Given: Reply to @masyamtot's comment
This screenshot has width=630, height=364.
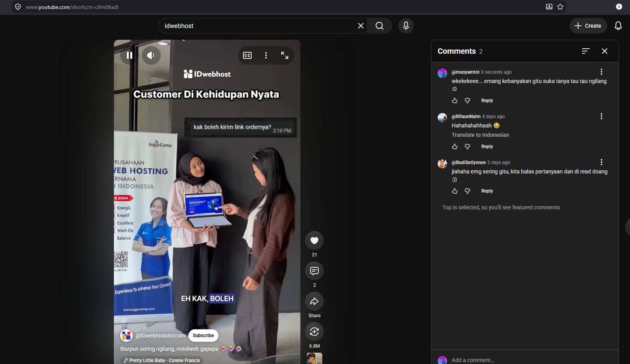Looking at the screenshot, I should 487,101.
